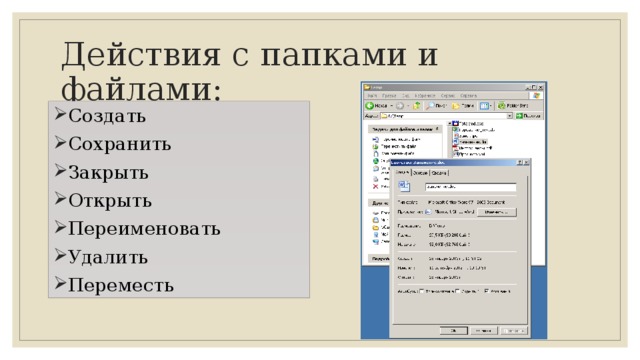Toggle the Скрытый hidden attribute checkbox
Image resolution: width=640 pixels, height=360 pixels.
(457, 291)
